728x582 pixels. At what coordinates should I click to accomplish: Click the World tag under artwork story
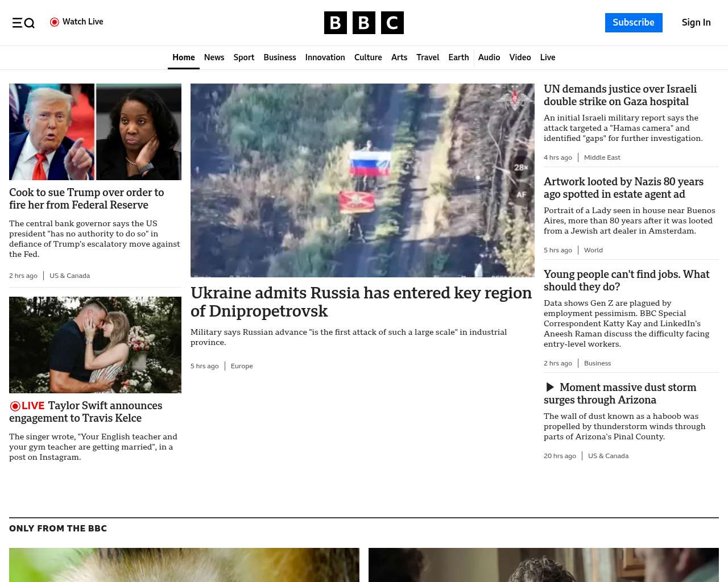tap(593, 250)
